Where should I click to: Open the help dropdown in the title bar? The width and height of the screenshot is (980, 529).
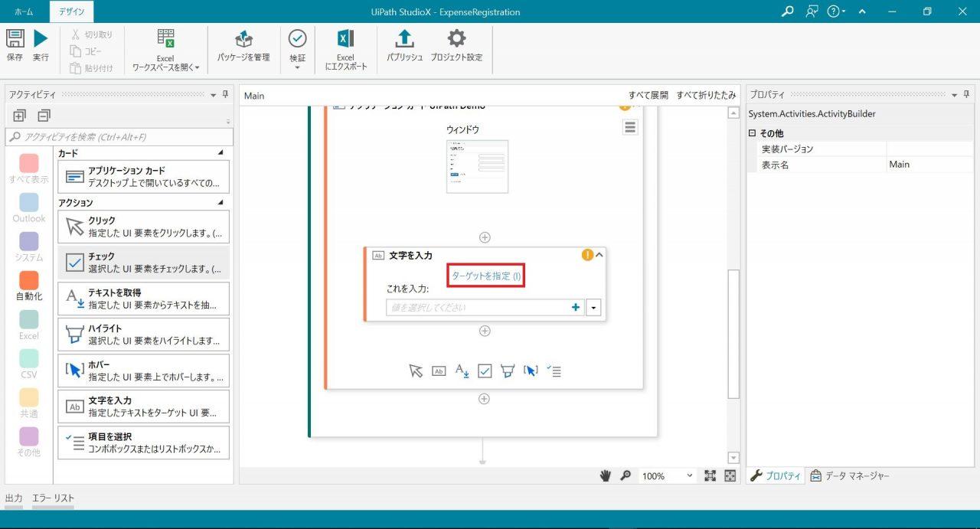click(837, 11)
